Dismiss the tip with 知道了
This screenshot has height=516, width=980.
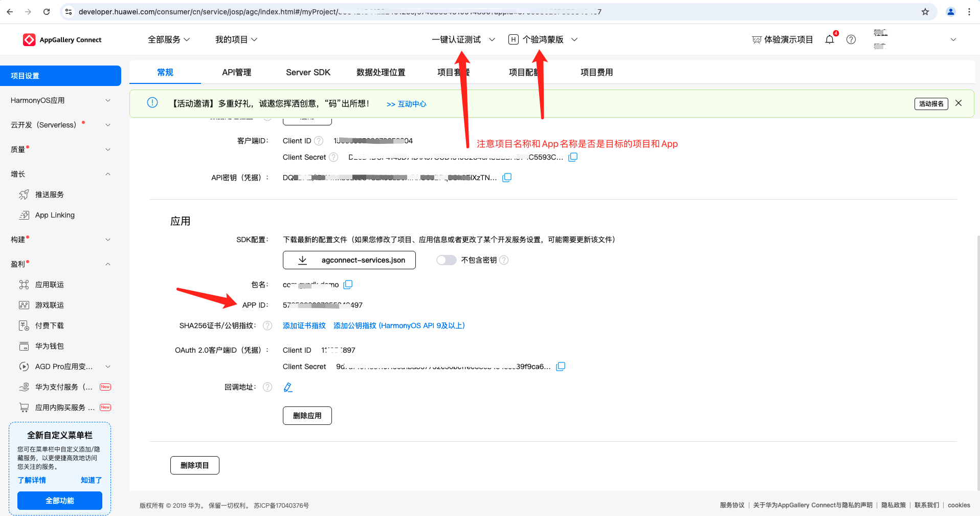[x=92, y=480]
